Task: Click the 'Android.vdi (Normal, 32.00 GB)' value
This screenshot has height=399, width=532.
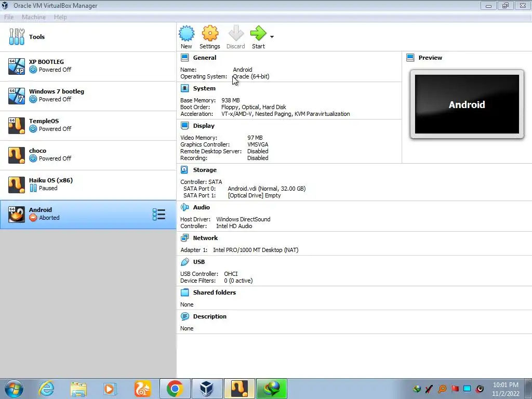Action: [x=267, y=189]
